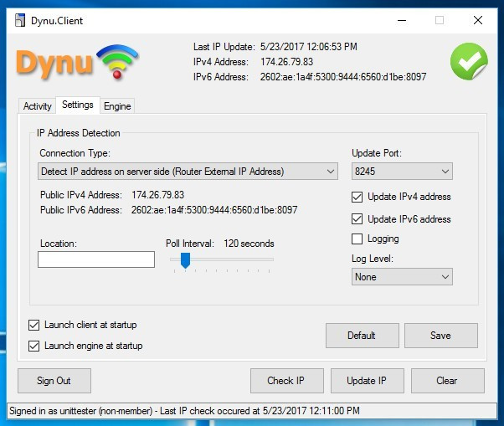Image resolution: width=504 pixels, height=426 pixels.
Task: Click the header IPv6 Address value
Action: 343,77
